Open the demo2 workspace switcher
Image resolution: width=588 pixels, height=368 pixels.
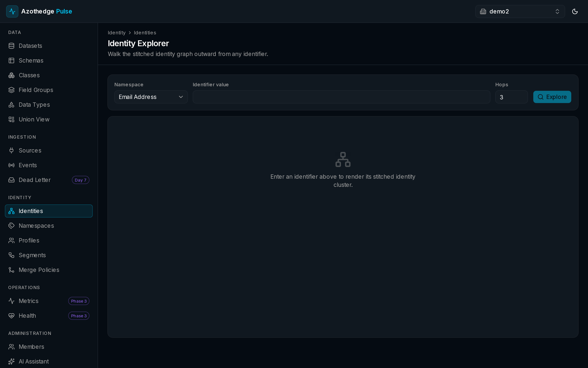click(520, 11)
